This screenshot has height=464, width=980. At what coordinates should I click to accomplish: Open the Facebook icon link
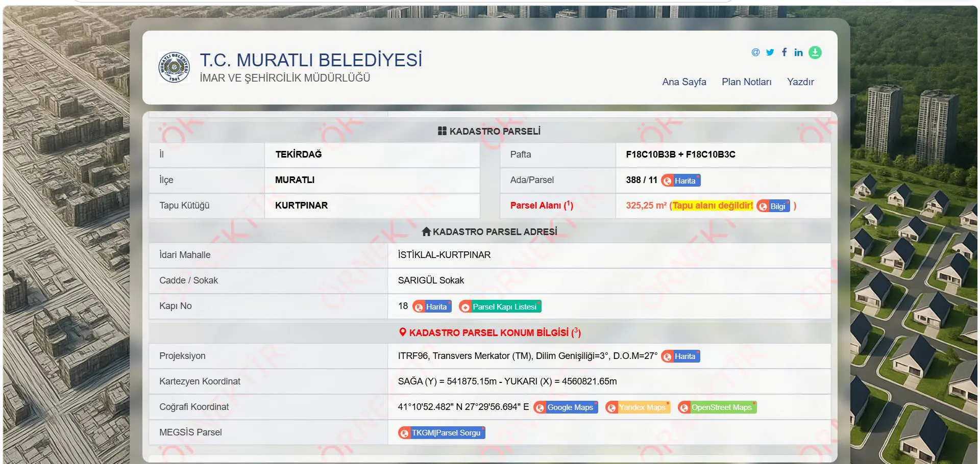[785, 52]
